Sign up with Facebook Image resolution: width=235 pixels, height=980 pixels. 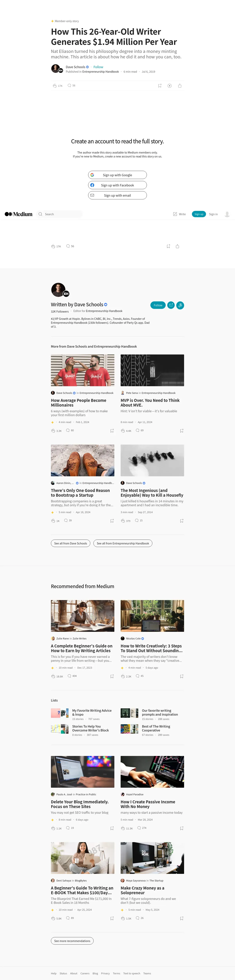pyautogui.click(x=117, y=185)
